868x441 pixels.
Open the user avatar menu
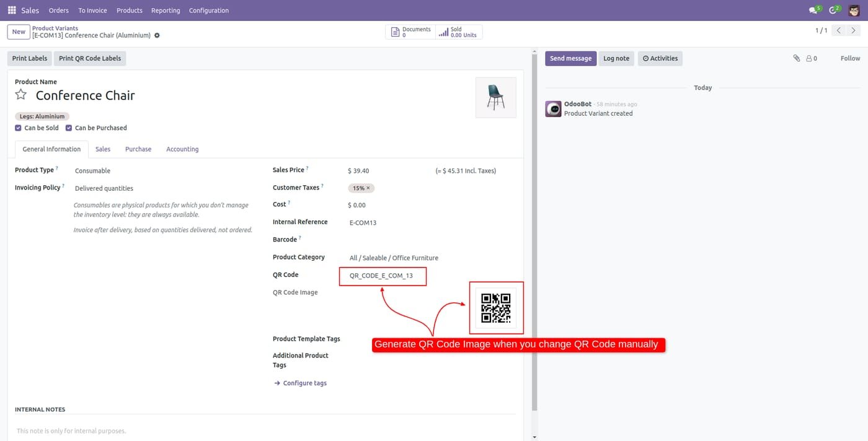click(x=854, y=11)
